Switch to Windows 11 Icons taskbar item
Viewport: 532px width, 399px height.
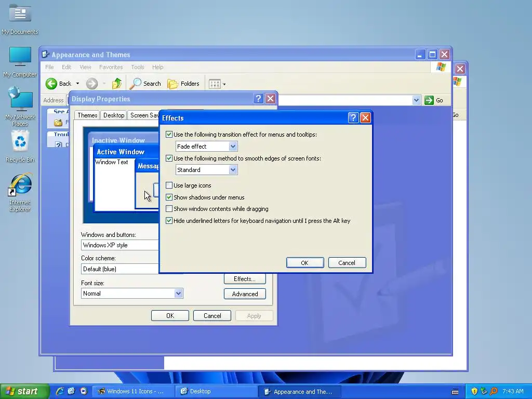(133, 391)
